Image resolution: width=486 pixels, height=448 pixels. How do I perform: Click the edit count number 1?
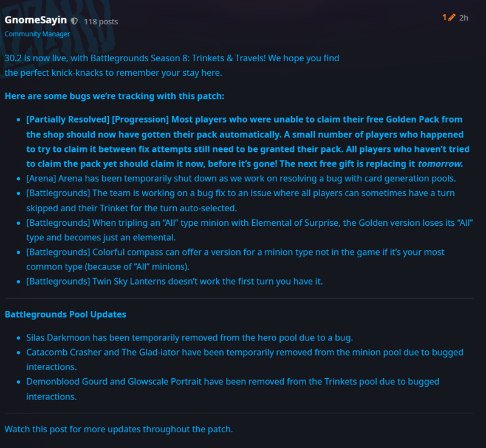pyautogui.click(x=445, y=18)
